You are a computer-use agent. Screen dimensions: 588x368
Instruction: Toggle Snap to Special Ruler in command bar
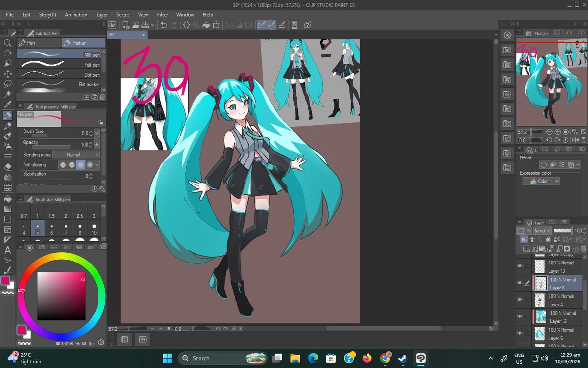(272, 25)
